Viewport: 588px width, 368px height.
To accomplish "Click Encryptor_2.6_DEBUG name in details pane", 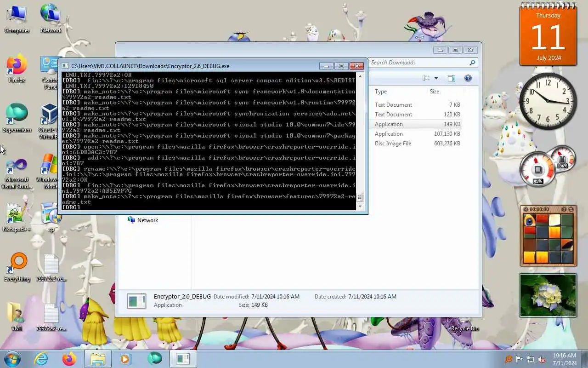I will 182,297.
